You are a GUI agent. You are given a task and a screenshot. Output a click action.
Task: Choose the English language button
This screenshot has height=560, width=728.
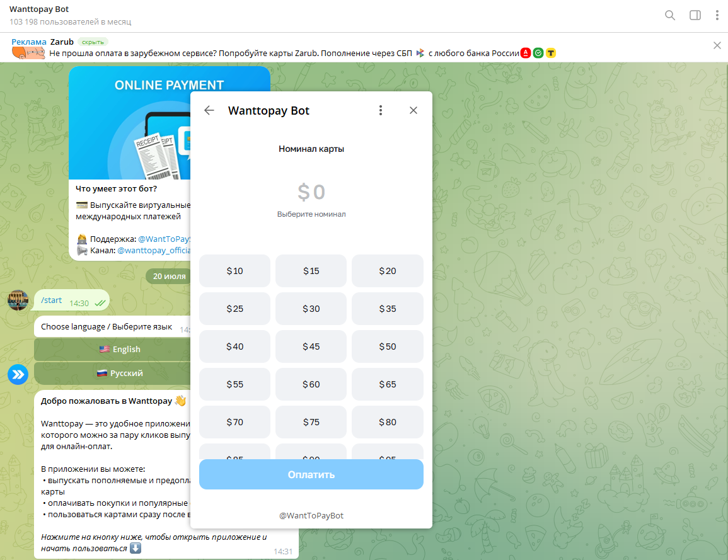[x=112, y=350]
